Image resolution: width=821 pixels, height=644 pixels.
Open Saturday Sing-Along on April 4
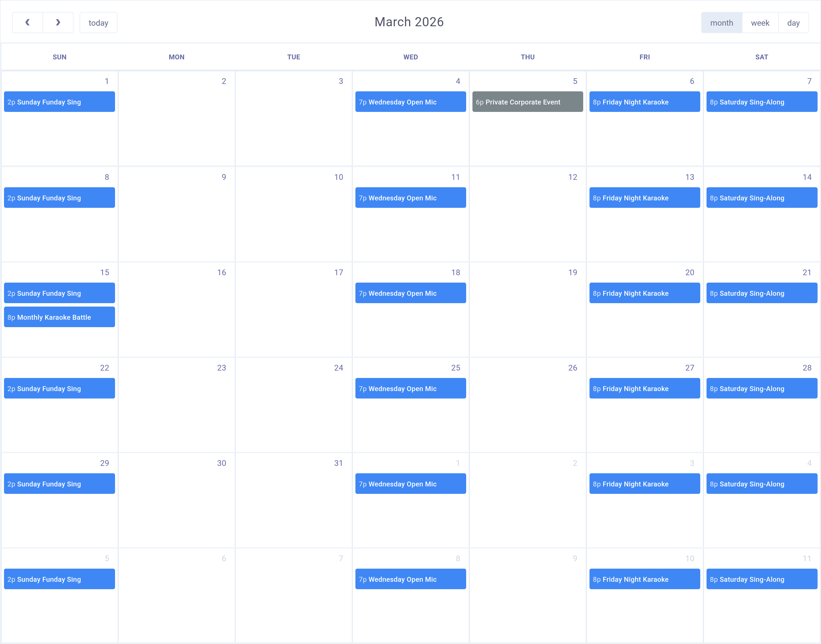coord(761,484)
